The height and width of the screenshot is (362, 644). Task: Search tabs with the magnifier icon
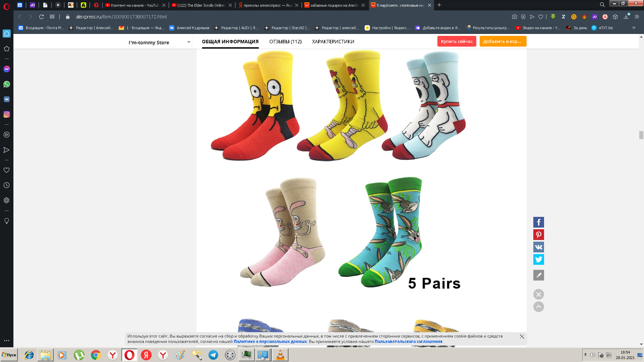(603, 5)
